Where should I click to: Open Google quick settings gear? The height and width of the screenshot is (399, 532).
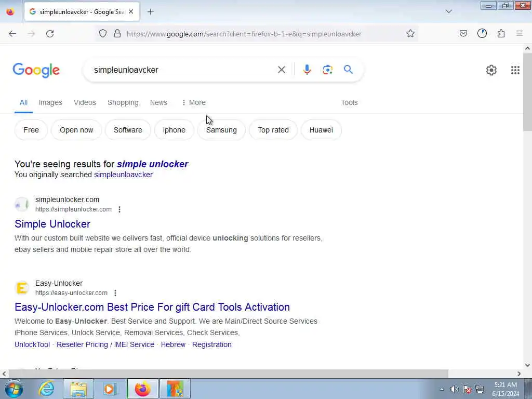(x=491, y=70)
